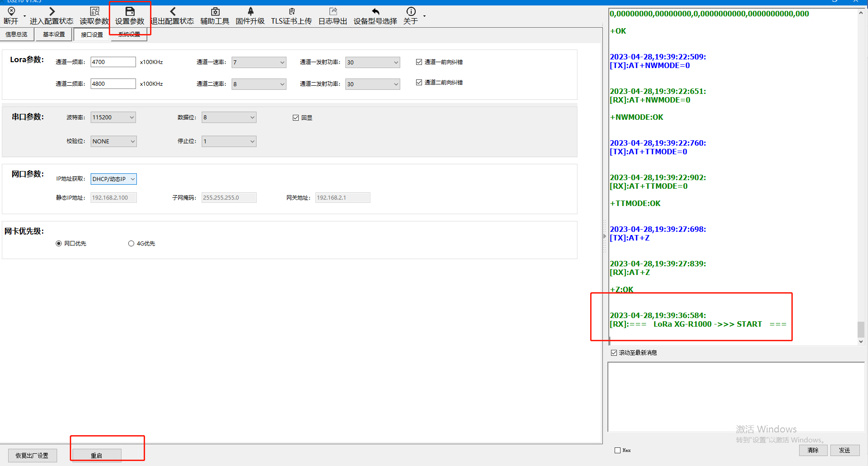Open the 辅助工具 toolbox icon
This screenshot has height=466, width=868.
click(x=215, y=11)
